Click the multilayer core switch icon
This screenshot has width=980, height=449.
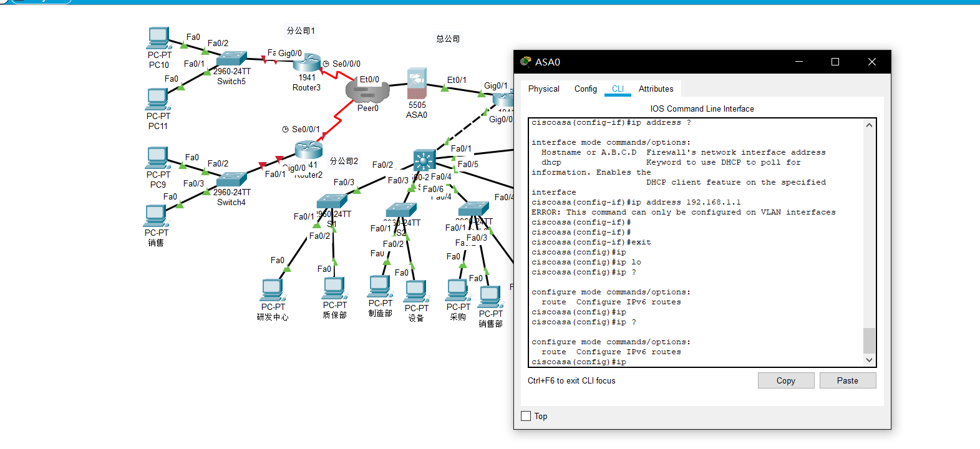(424, 160)
